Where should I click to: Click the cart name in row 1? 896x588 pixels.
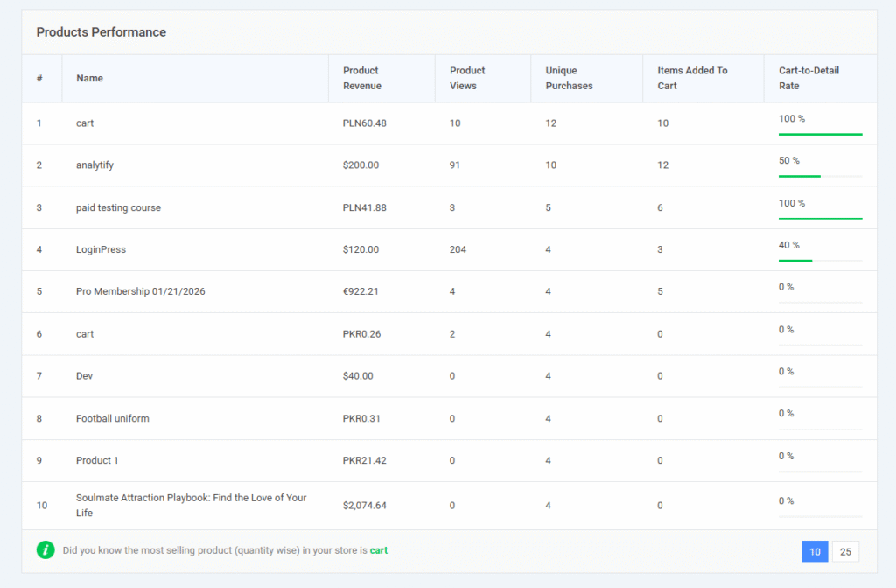(x=85, y=122)
